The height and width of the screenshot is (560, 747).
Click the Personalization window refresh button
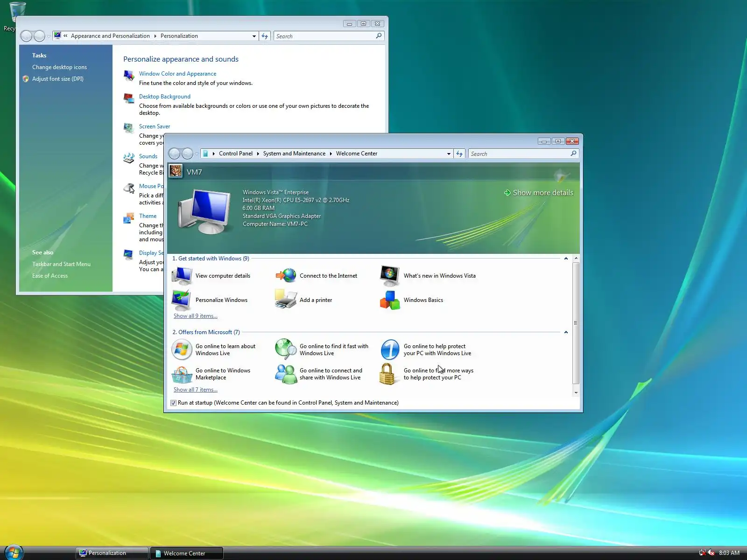[x=265, y=36]
